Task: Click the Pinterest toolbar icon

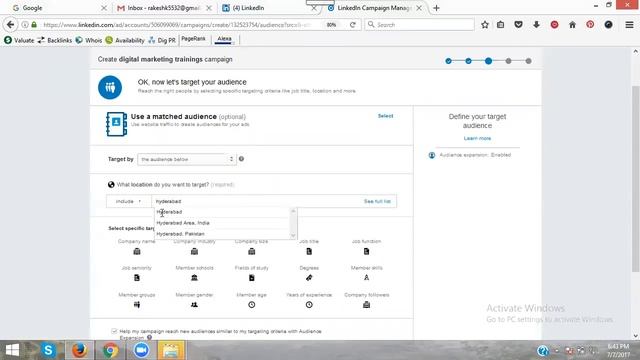Action: coord(590,24)
